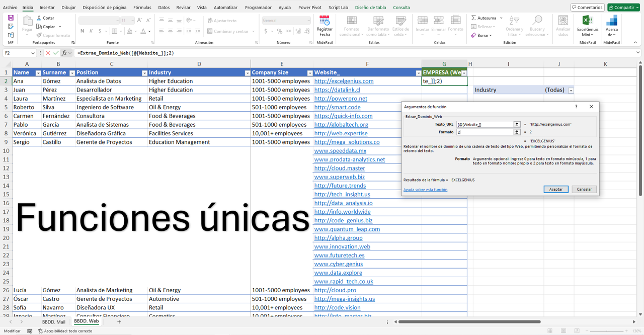Open the BBDD. Mail sheet tab

pos(53,321)
